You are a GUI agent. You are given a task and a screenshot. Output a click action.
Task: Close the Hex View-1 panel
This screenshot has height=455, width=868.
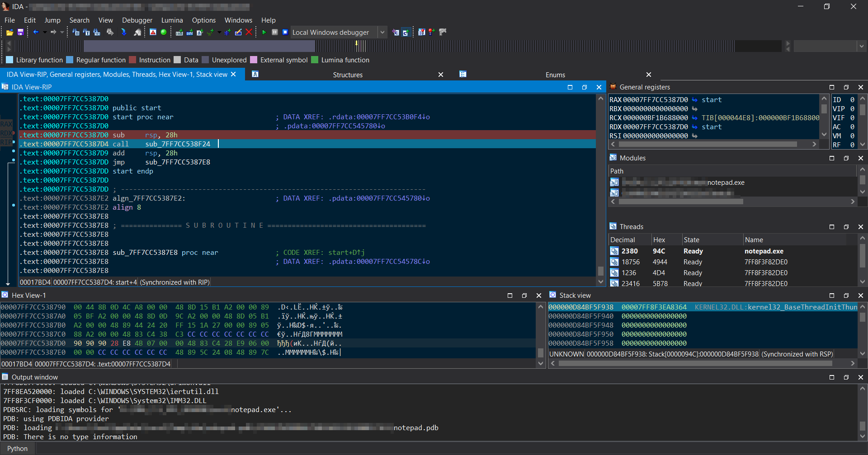tap(538, 296)
